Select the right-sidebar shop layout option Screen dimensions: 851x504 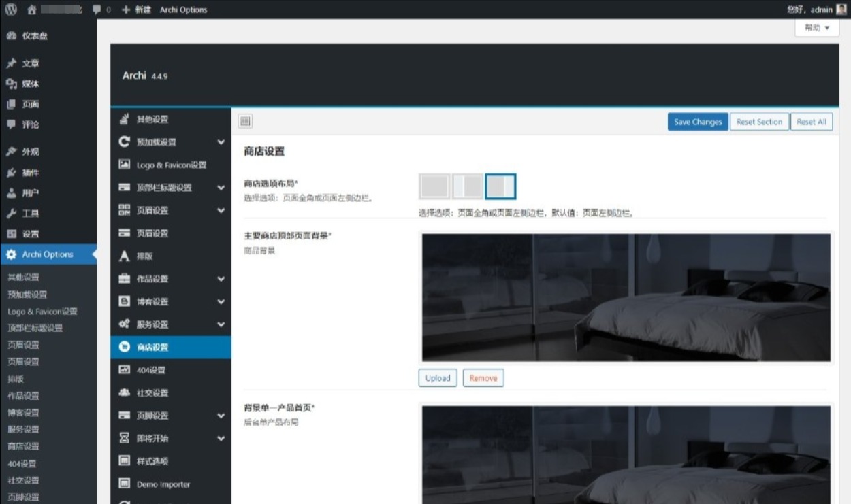tap(501, 186)
